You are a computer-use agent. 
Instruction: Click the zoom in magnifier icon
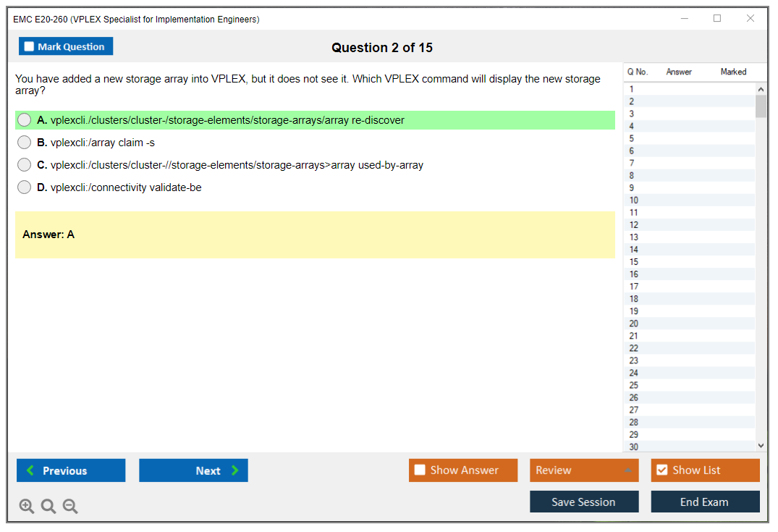pos(27,507)
